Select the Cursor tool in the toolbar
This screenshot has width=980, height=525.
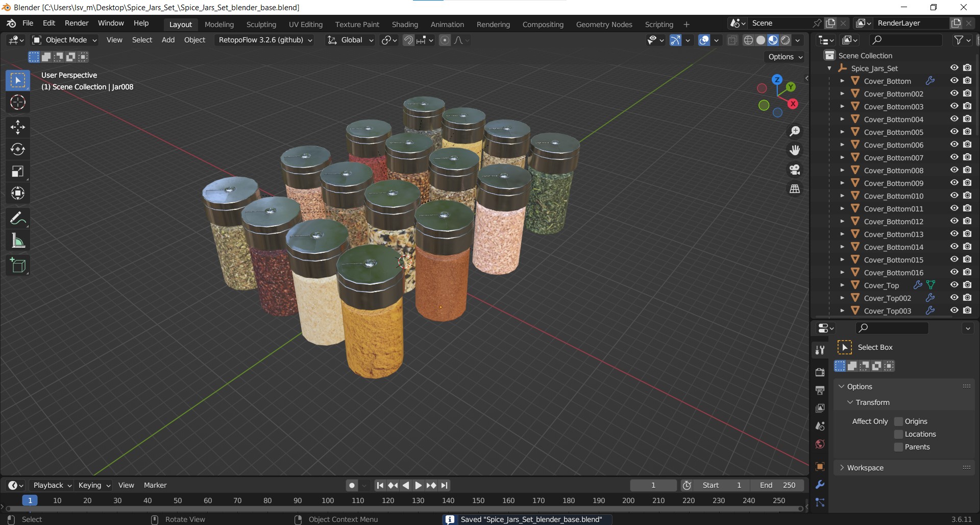(x=18, y=103)
